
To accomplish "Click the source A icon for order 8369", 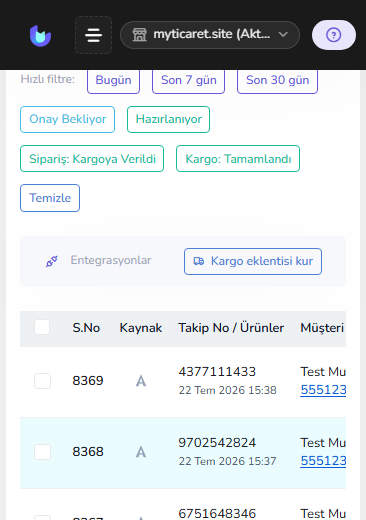I will point(141,381).
